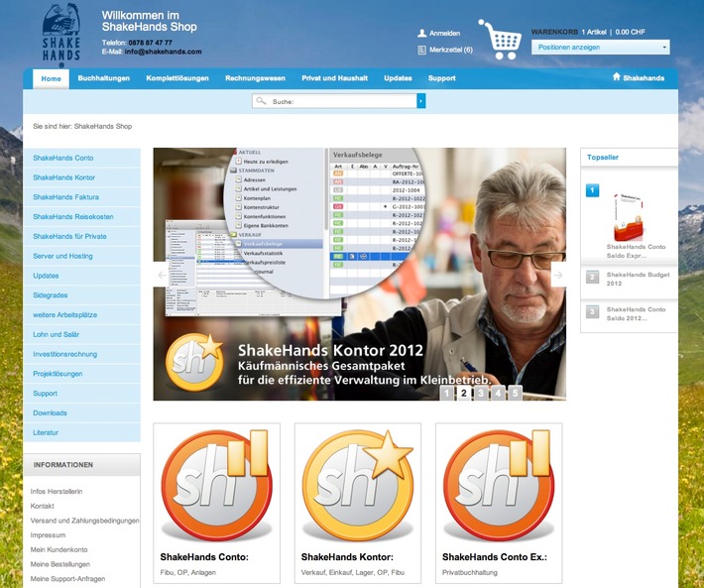704x588 pixels.
Task: Open the Merkzettel (6) link
Action: [451, 50]
